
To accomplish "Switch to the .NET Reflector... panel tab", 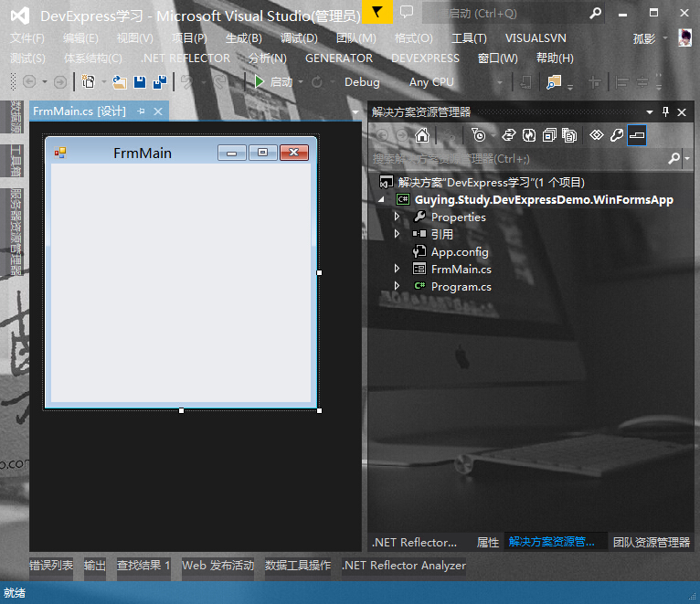I will click(414, 542).
